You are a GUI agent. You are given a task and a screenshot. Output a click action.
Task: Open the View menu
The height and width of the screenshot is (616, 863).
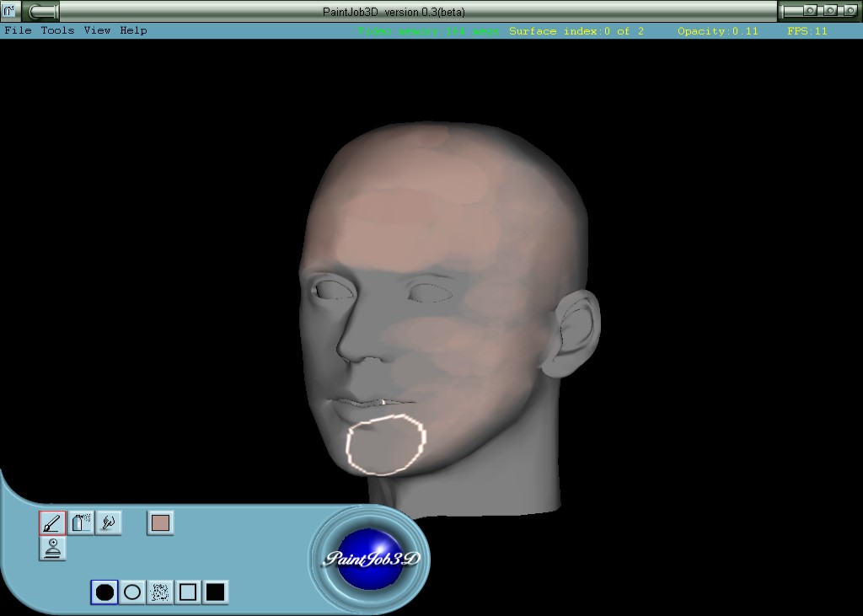(98, 30)
